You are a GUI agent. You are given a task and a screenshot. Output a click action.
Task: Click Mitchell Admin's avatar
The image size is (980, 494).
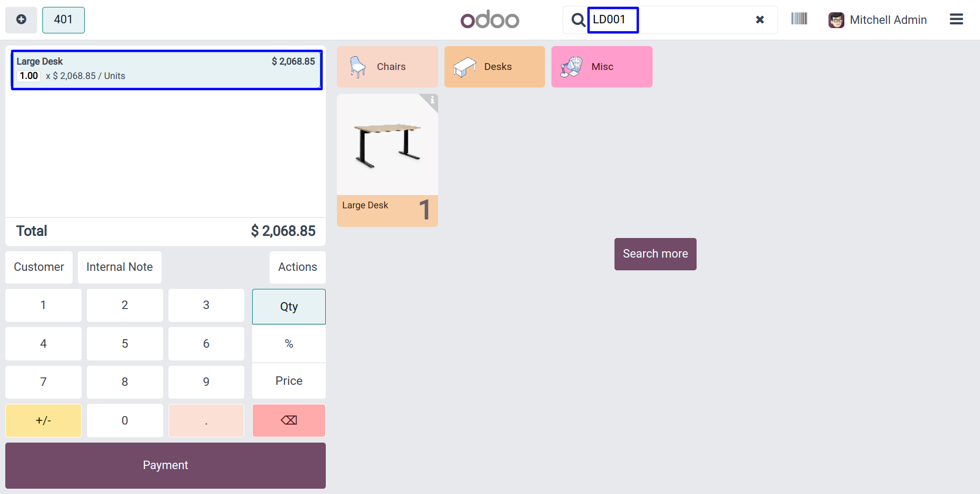836,20
